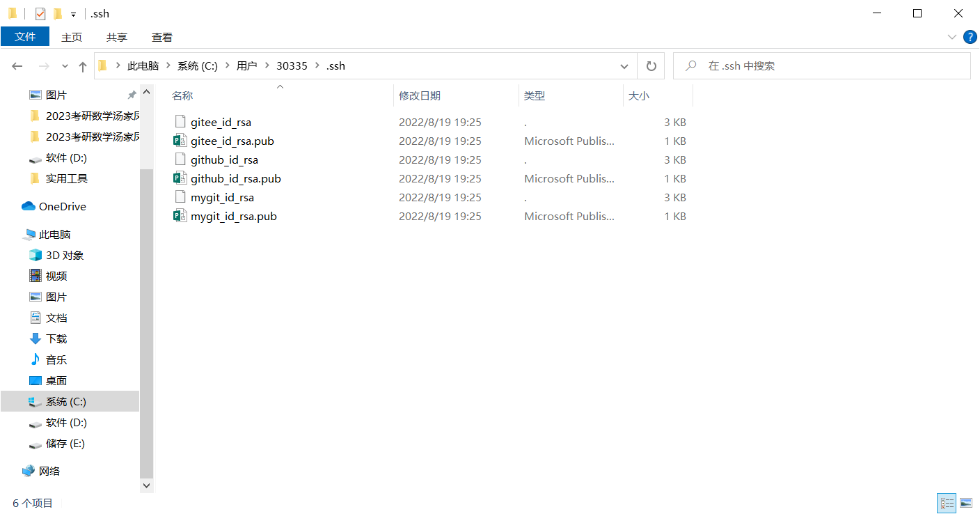Go up one folder level
The image size is (980, 514).
(x=83, y=66)
